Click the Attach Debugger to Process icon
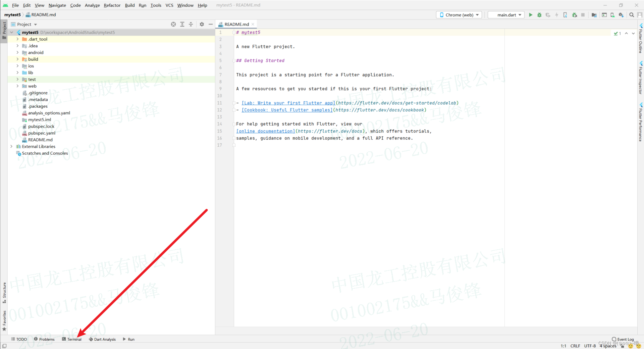 click(x=574, y=15)
